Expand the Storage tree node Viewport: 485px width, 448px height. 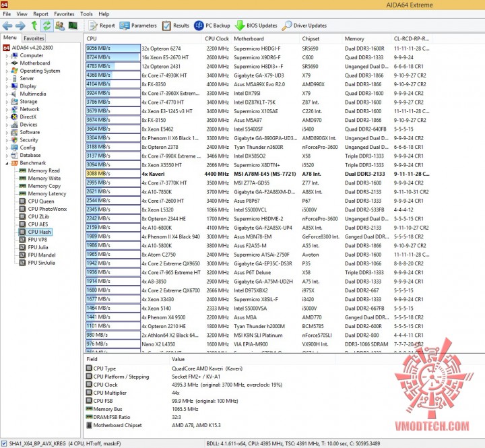tap(7, 102)
